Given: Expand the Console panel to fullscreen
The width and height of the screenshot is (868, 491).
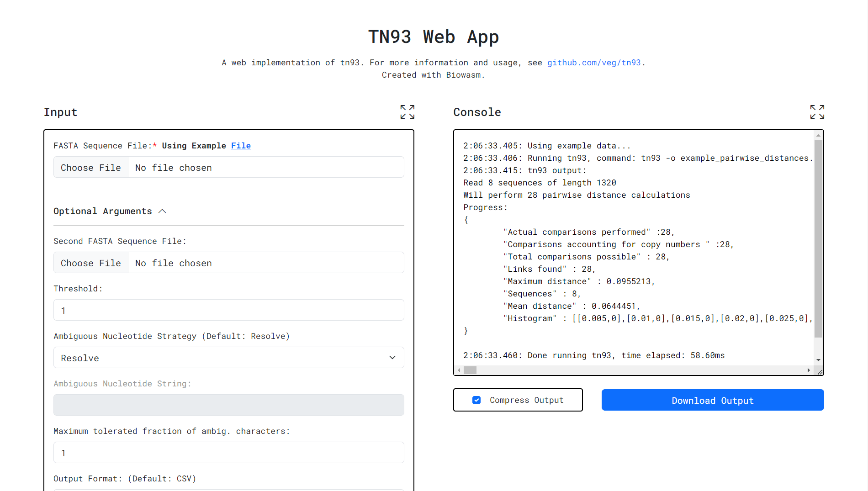Looking at the screenshot, I should click(817, 112).
